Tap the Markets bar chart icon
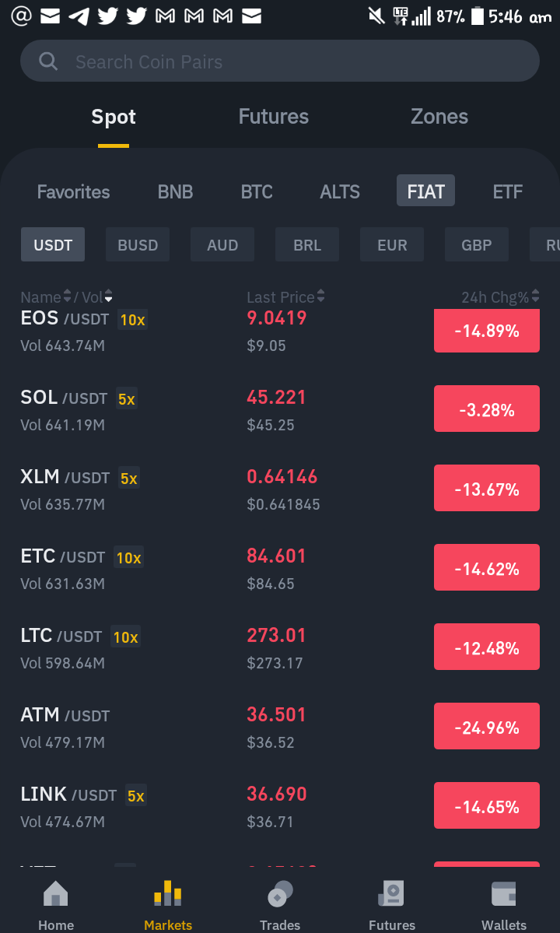Viewport: 560px width, 933px height. (x=168, y=894)
